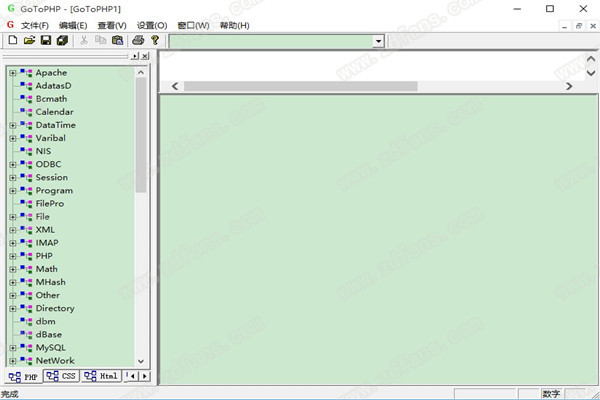Select the MHash tree item
600x400 pixels.
pyautogui.click(x=51, y=282)
